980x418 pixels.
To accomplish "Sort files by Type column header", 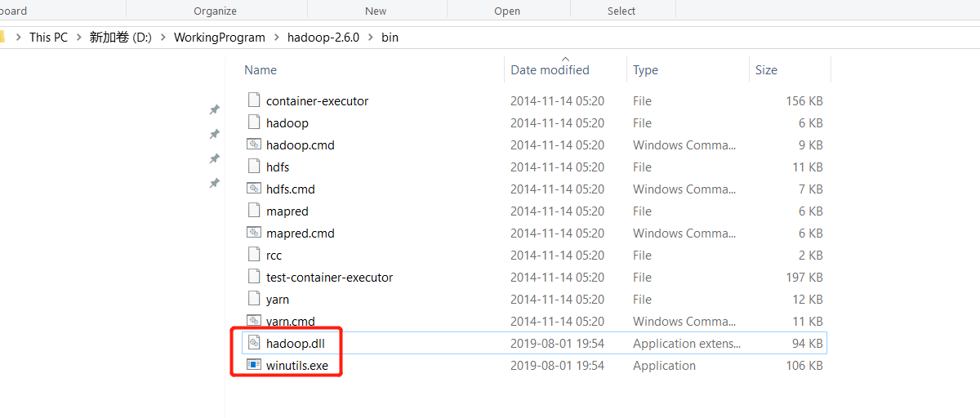I will click(x=645, y=70).
